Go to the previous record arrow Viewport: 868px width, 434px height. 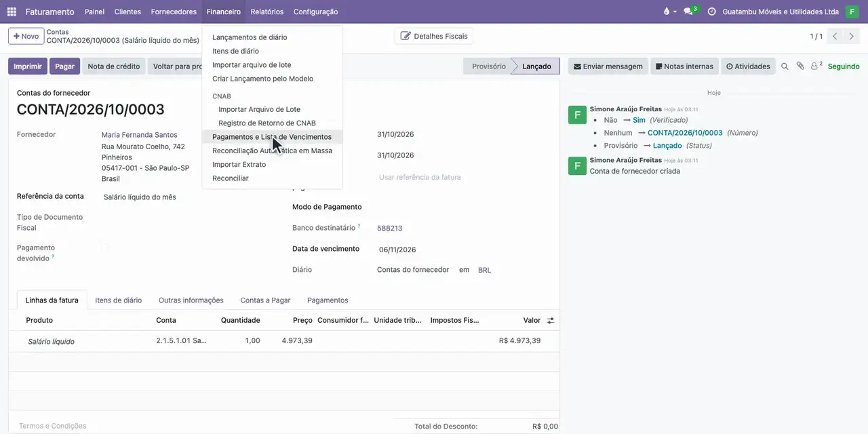[835, 37]
